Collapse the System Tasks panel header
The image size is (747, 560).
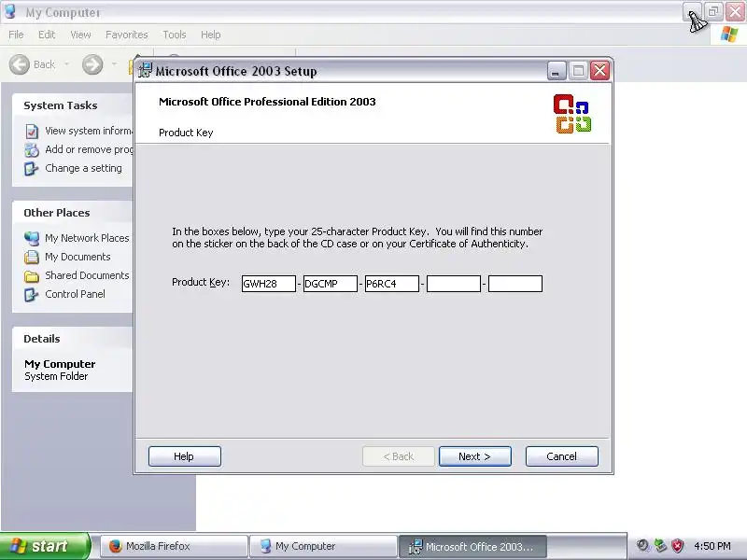tap(73, 105)
